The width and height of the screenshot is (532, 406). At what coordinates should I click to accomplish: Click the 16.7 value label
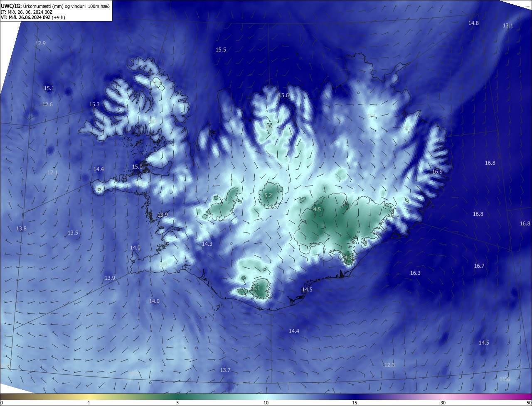coord(479,266)
